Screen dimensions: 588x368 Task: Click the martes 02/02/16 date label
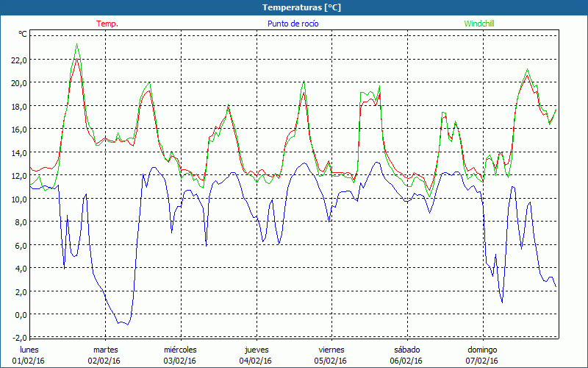tap(105, 355)
